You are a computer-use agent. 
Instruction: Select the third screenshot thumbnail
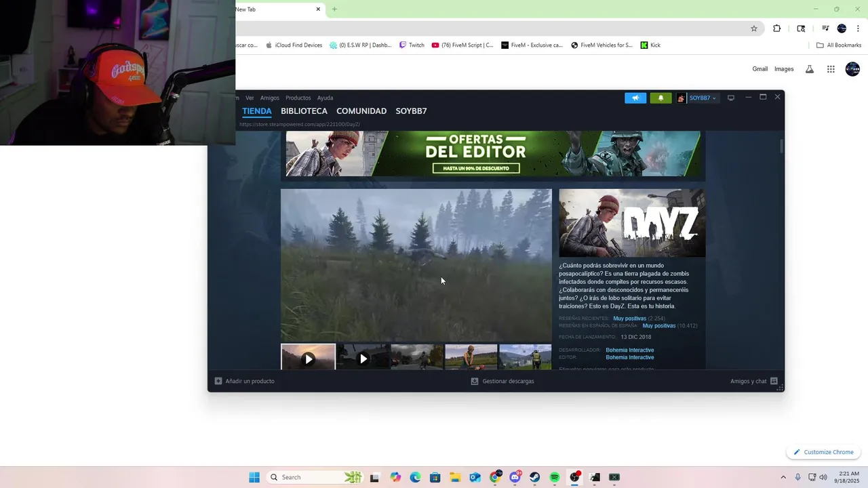pos(417,357)
